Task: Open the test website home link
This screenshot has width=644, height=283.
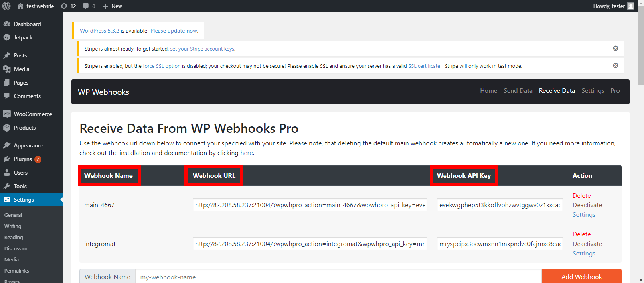Action: 36,6
